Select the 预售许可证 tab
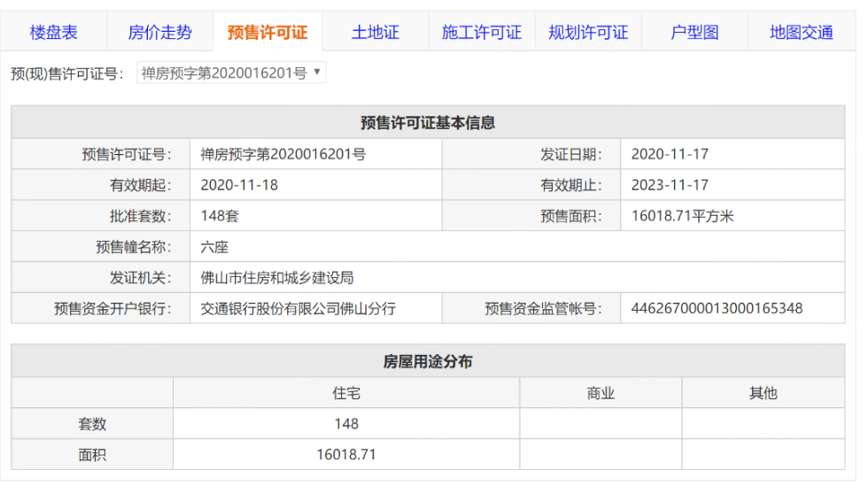Image resolution: width=868 pixels, height=501 pixels. pyautogui.click(x=267, y=32)
